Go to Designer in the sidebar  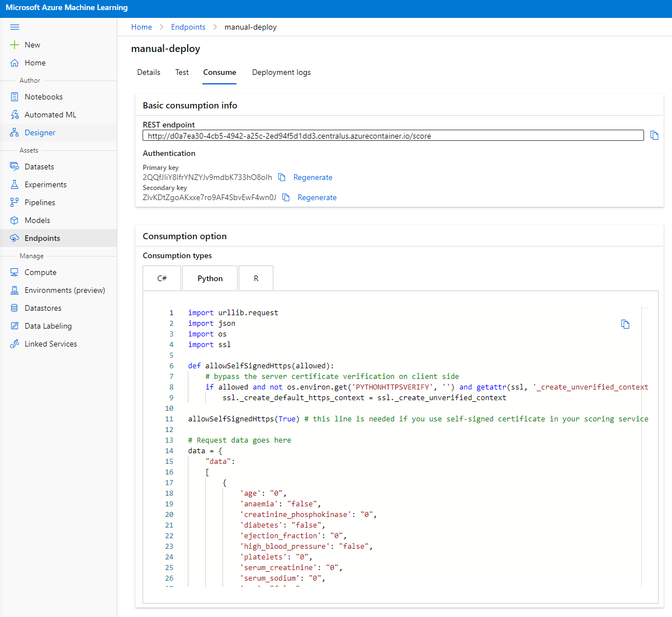[40, 132]
